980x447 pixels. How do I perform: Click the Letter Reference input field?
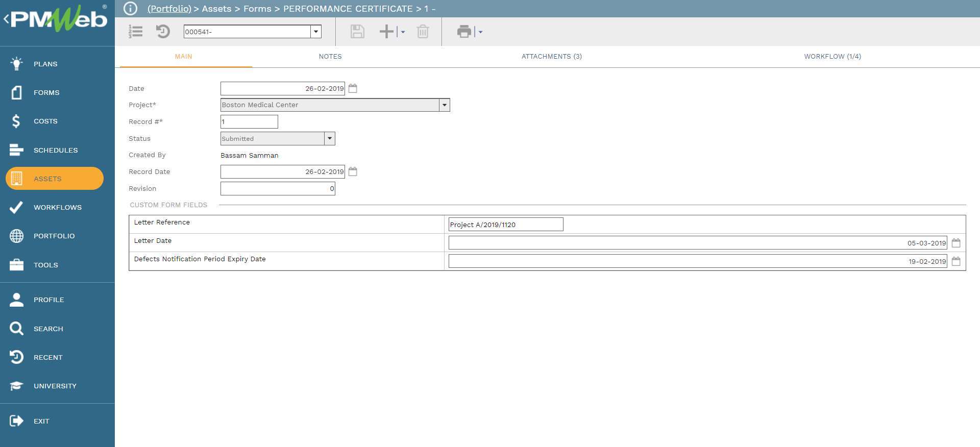click(x=506, y=225)
